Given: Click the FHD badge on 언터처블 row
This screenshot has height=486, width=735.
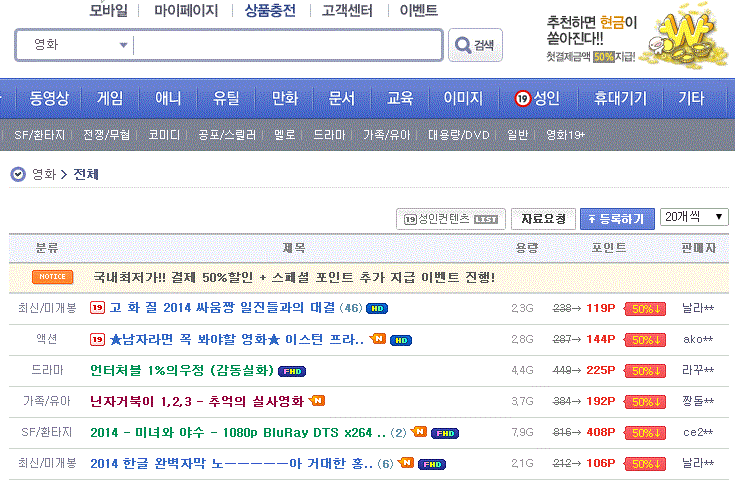Looking at the screenshot, I should tap(292, 371).
